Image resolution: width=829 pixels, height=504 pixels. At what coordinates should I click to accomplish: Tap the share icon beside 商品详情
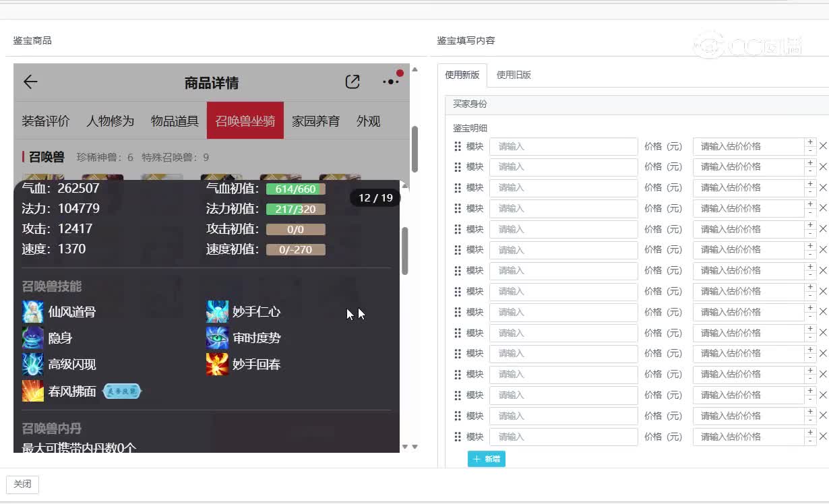coord(352,82)
